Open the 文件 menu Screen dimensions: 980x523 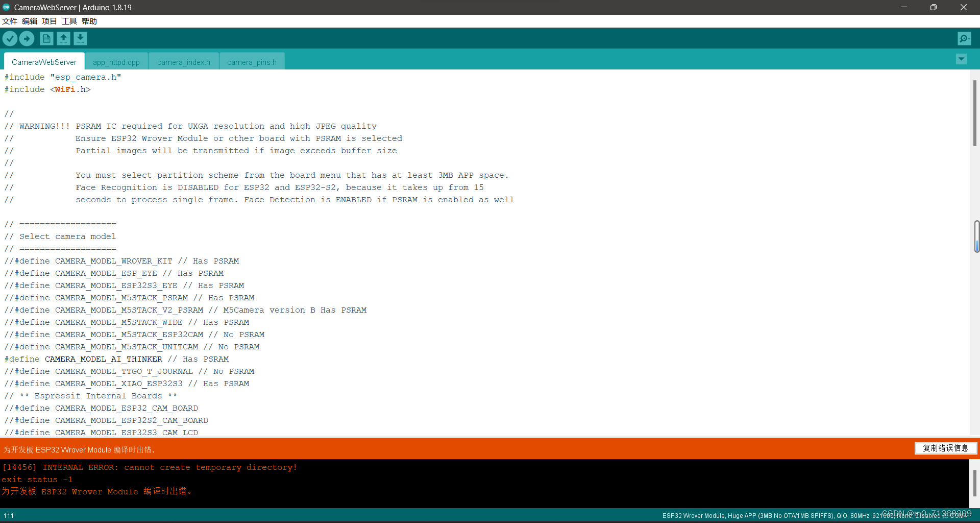10,21
